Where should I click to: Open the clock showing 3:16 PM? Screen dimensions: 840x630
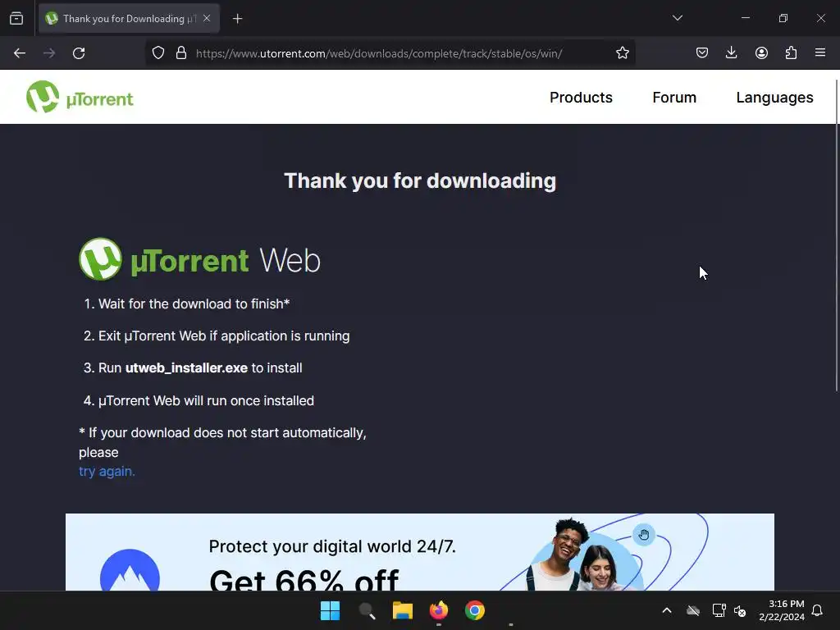pos(782,610)
